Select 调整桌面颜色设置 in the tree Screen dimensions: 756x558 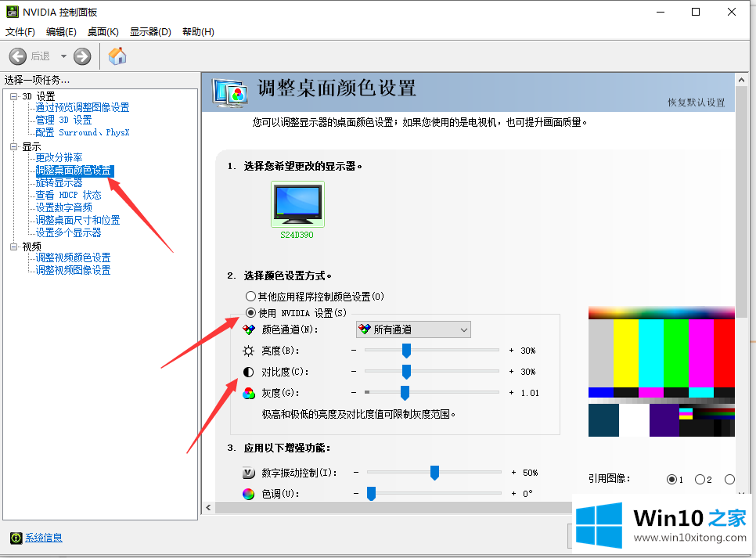(74, 171)
